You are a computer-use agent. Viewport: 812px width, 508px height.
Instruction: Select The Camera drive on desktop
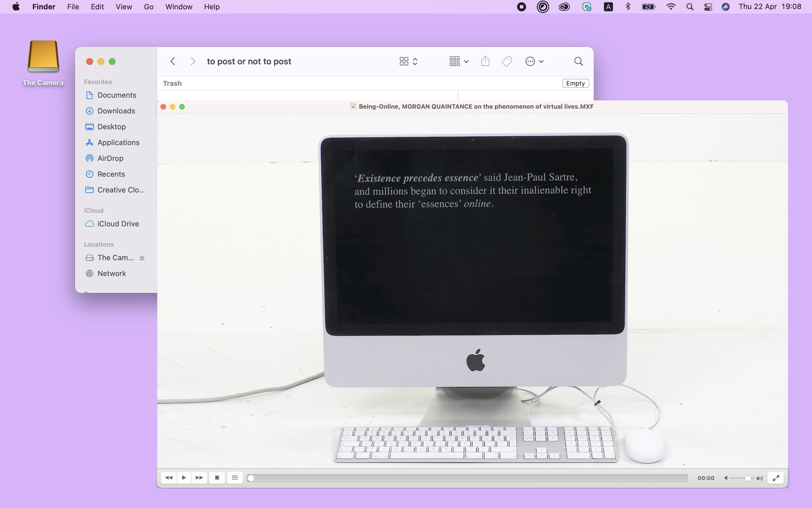pyautogui.click(x=43, y=63)
